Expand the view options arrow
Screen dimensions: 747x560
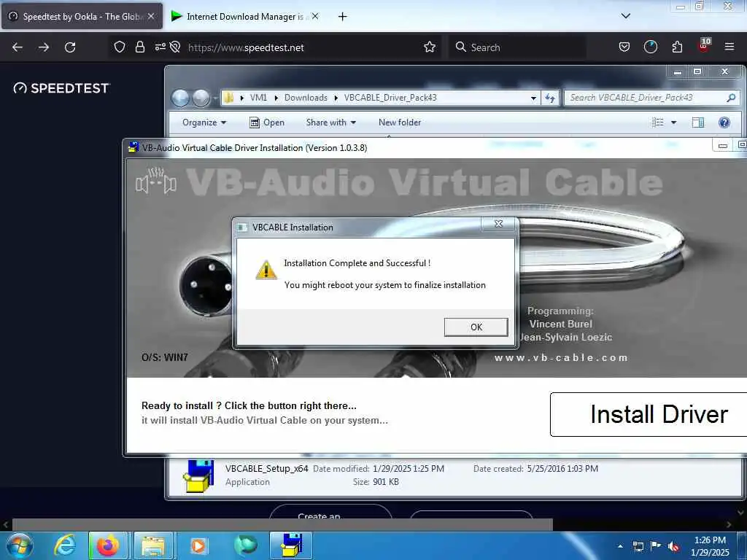pyautogui.click(x=673, y=122)
